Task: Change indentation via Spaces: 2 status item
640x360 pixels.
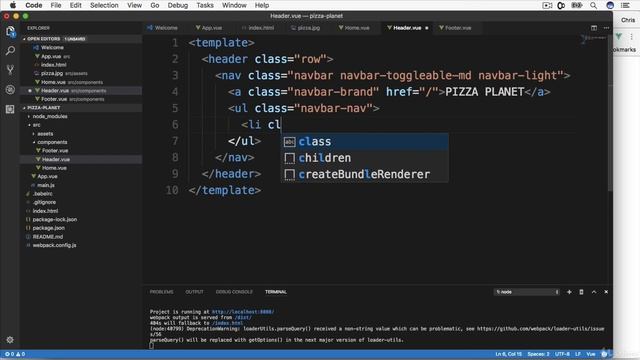Action: (x=538, y=354)
